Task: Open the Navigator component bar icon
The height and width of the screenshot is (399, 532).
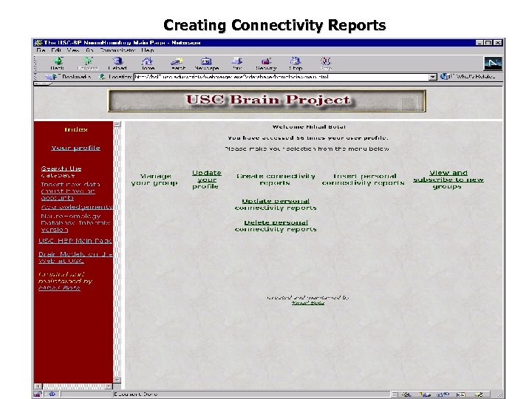Action: [406, 395]
